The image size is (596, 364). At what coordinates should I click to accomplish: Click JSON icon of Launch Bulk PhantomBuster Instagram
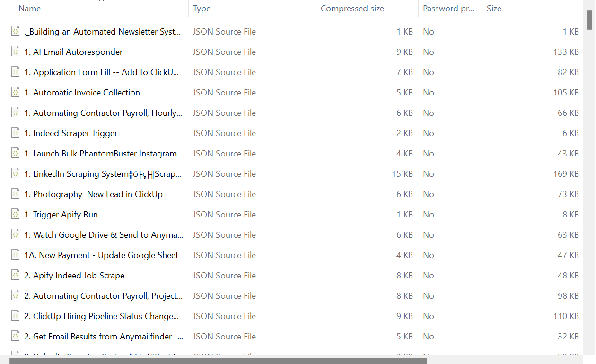coord(16,154)
